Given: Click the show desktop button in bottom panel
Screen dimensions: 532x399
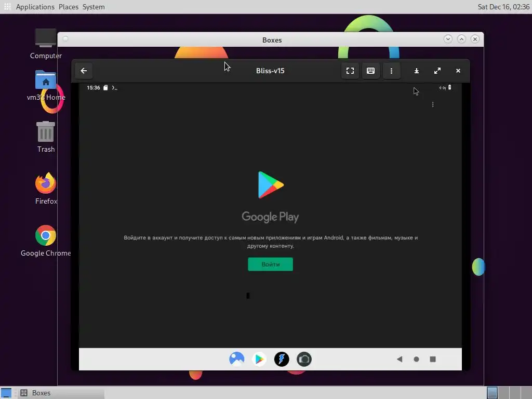Looking at the screenshot, I should tap(6, 393).
